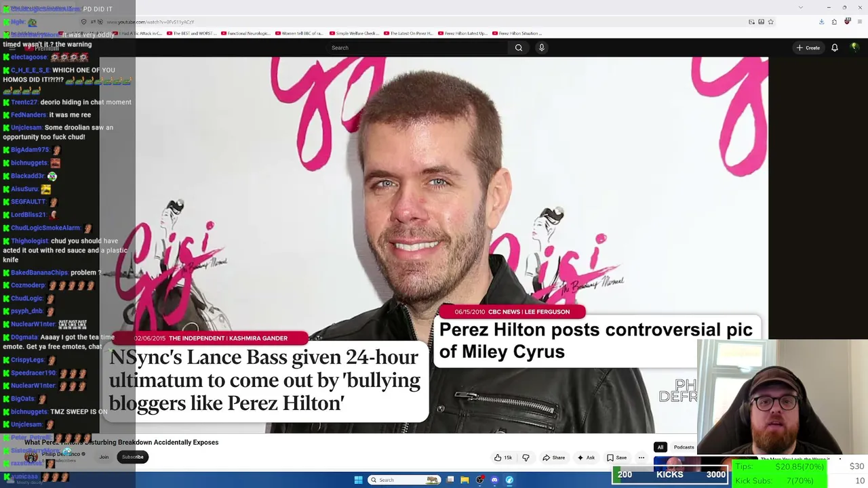The height and width of the screenshot is (488, 868).
Task: Open the YouTube account avatar menu
Action: [x=854, y=47]
